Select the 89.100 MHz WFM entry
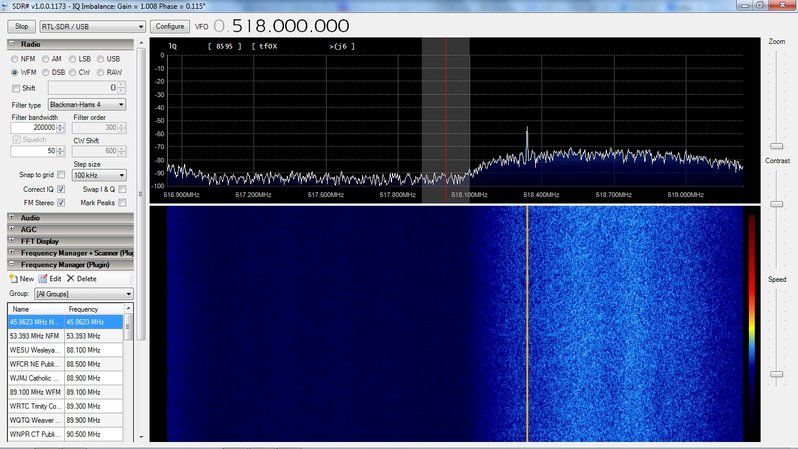 coord(65,392)
